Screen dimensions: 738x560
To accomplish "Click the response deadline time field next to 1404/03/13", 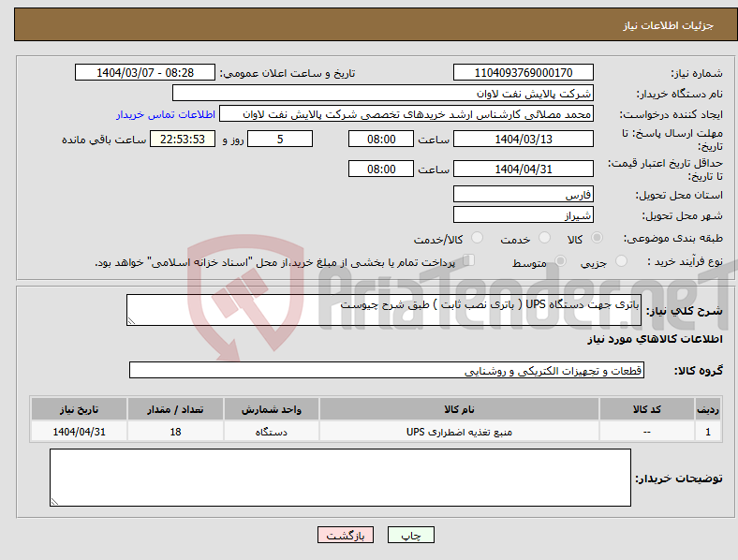I will [x=381, y=139].
